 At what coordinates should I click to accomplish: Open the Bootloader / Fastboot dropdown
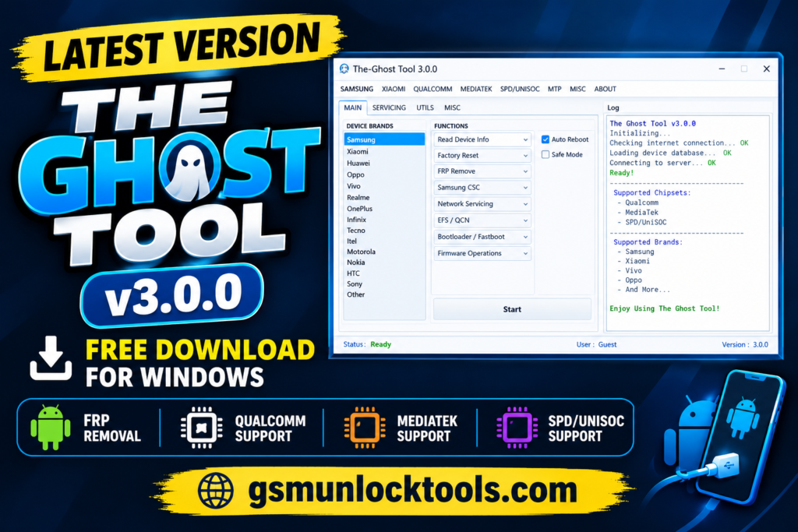[x=482, y=237]
